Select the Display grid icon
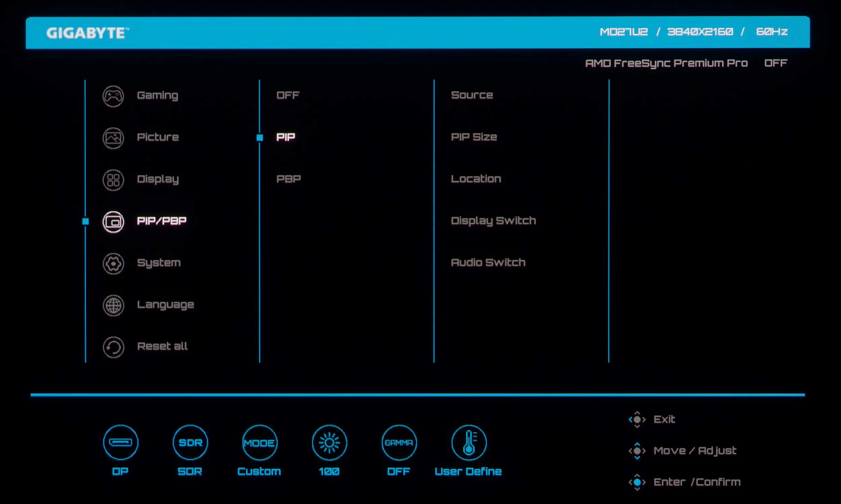Image resolution: width=841 pixels, height=504 pixels. (x=113, y=180)
